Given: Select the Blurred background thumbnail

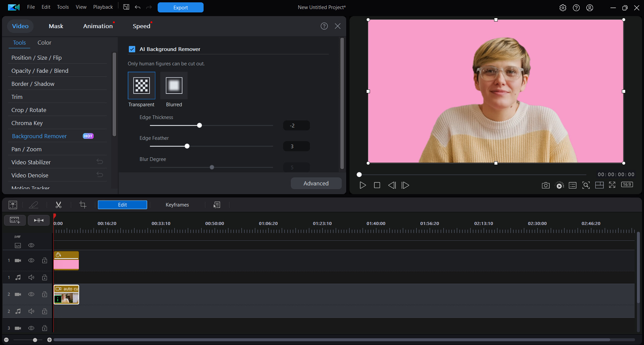Looking at the screenshot, I should point(174,85).
